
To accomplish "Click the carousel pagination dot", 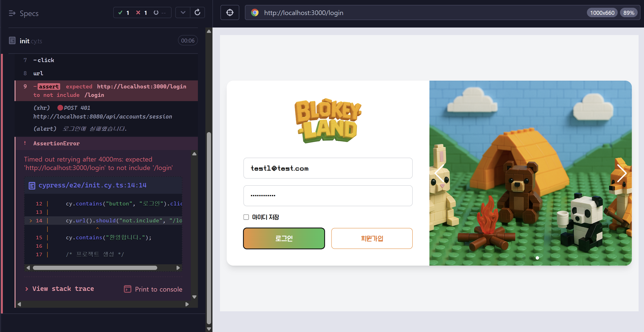I will 537,258.
